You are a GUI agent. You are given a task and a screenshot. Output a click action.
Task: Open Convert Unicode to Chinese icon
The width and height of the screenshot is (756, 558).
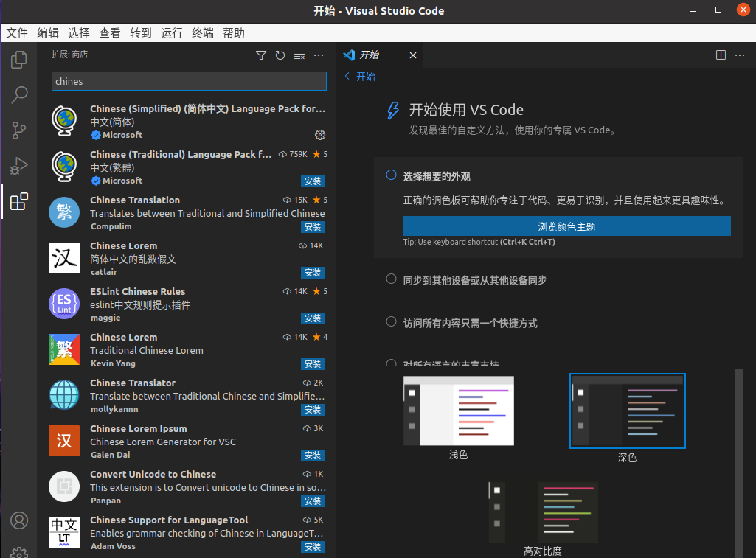(64, 486)
